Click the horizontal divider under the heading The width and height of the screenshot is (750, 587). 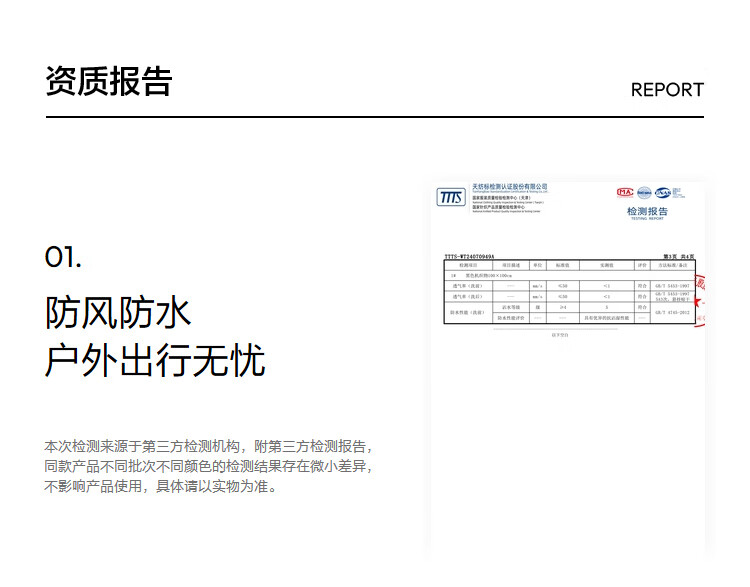[x=374, y=117]
